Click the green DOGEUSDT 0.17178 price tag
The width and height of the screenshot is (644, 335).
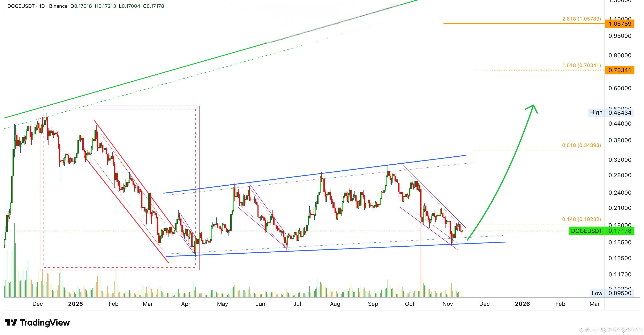(x=601, y=231)
